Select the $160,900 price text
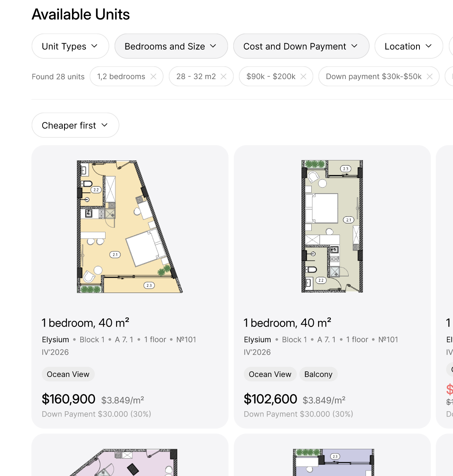Image resolution: width=453 pixels, height=476 pixels. point(69,399)
